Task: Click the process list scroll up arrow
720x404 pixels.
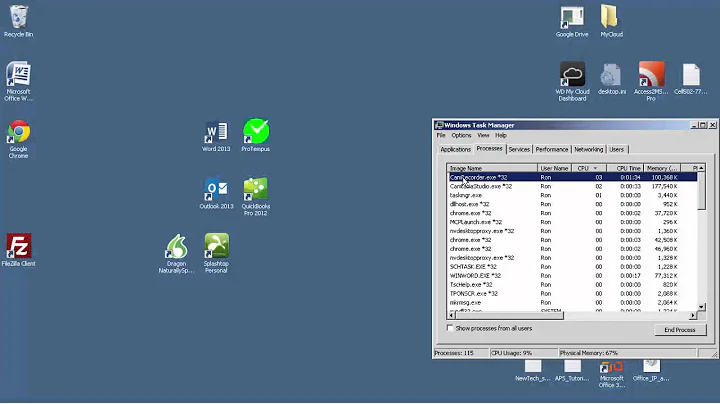Action: [x=701, y=168]
